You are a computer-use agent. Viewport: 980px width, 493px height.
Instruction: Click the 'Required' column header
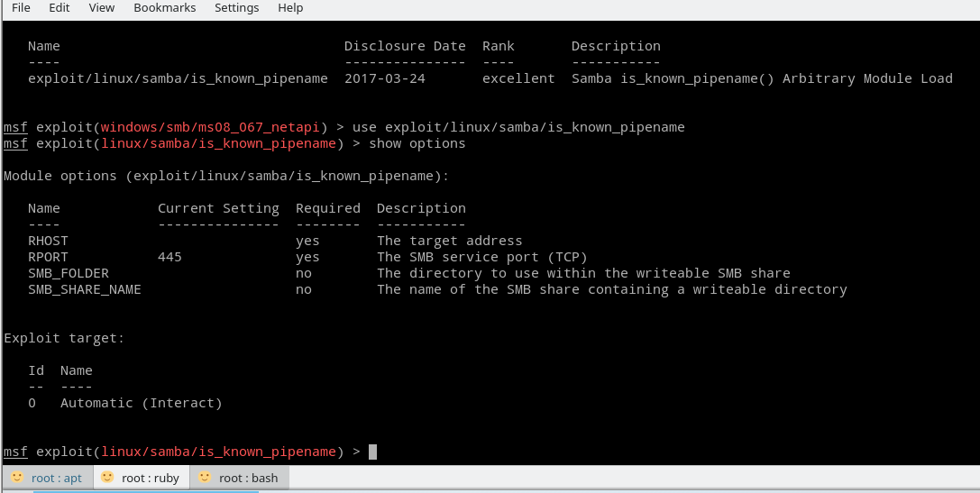click(x=328, y=208)
